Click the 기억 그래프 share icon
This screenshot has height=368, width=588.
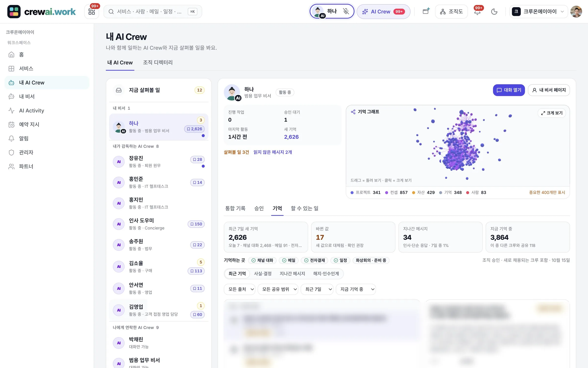[x=353, y=112]
